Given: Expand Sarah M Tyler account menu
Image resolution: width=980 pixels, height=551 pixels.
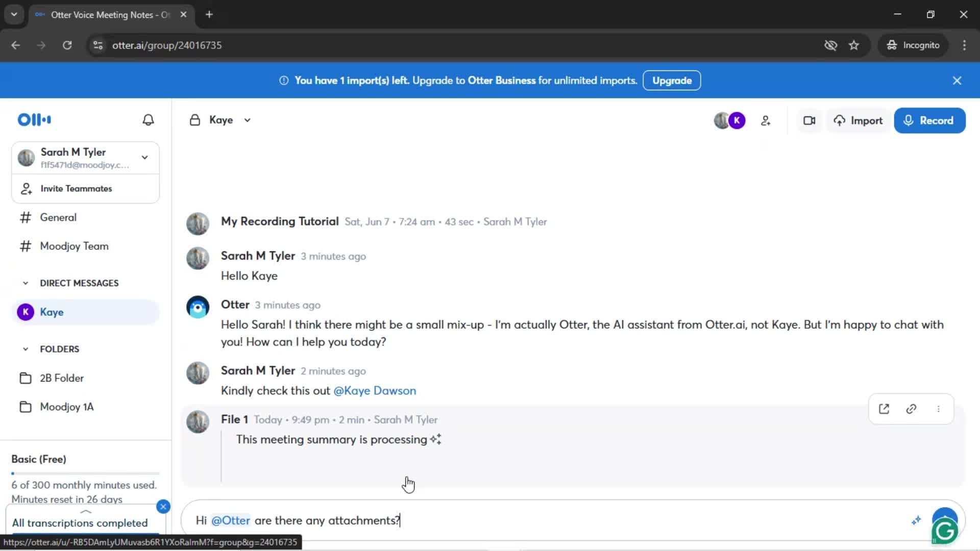Looking at the screenshot, I should 145,158.
